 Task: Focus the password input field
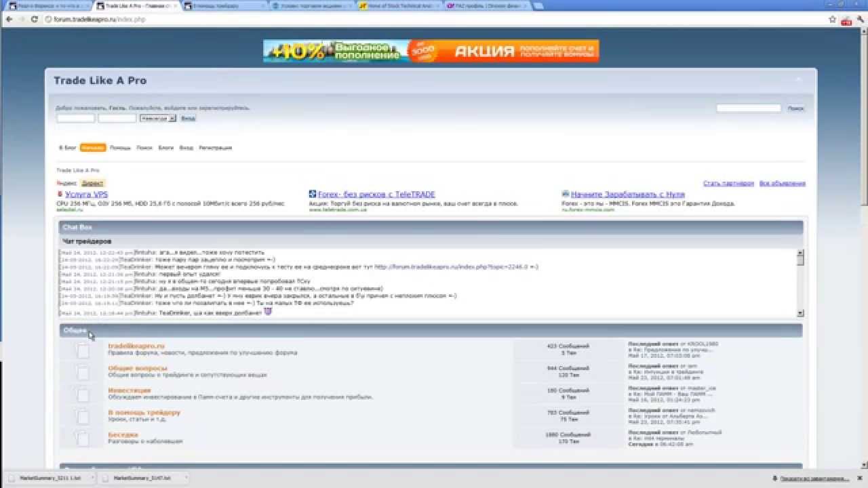tap(117, 118)
